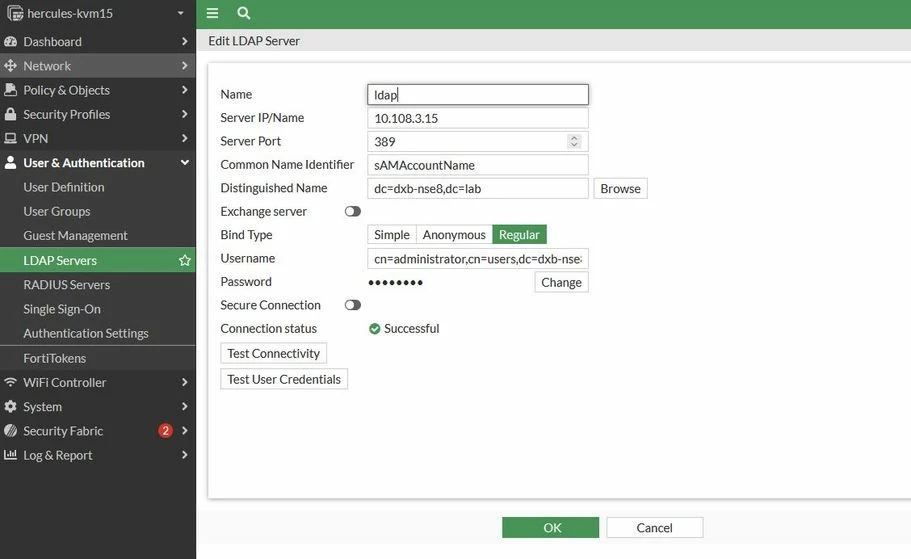This screenshot has height=559, width=911.
Task: Adjust the Server Port stepper arrows
Action: click(574, 141)
